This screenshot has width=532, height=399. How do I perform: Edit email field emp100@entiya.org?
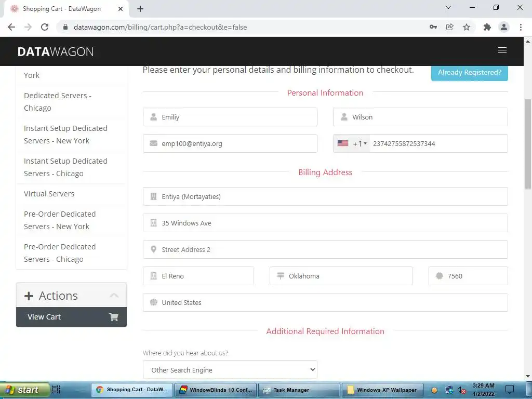(230, 143)
